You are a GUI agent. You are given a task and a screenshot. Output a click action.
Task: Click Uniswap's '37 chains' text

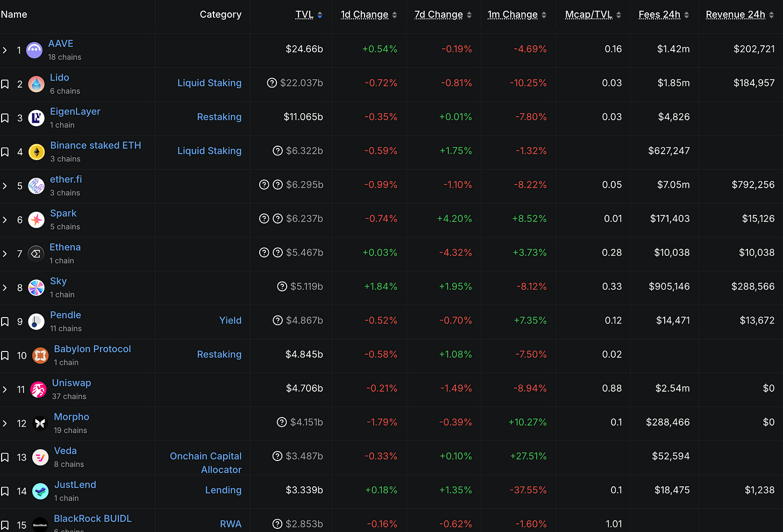[x=69, y=397]
